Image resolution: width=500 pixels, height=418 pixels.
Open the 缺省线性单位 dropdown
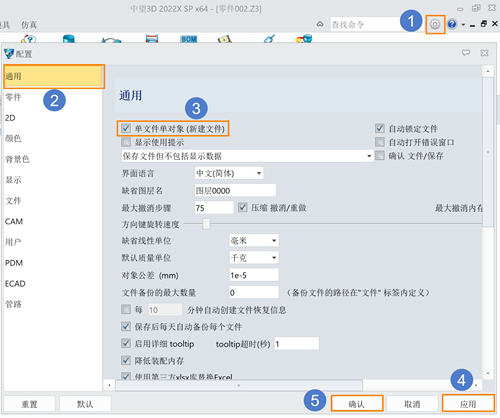(x=254, y=240)
